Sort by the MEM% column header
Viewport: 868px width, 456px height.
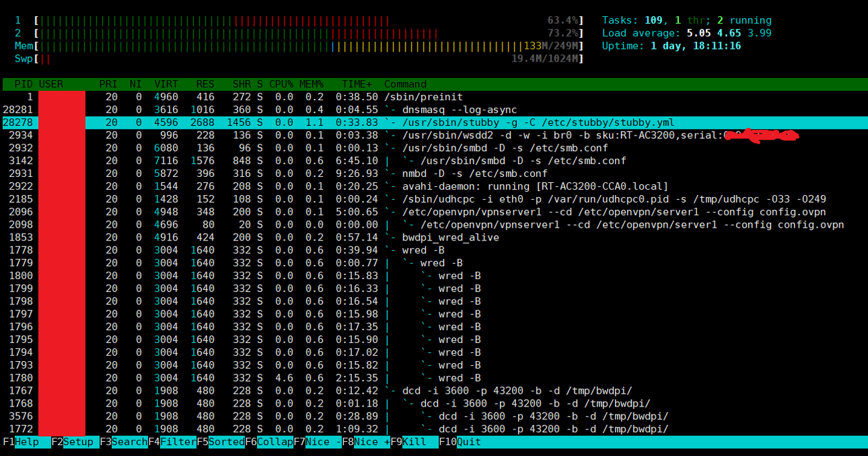click(x=311, y=84)
